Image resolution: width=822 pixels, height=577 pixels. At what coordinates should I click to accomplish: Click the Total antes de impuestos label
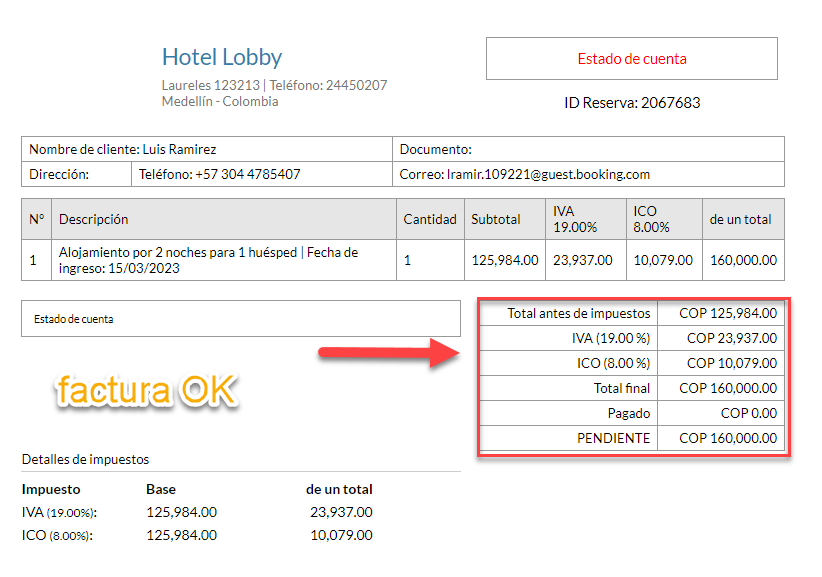tap(578, 313)
